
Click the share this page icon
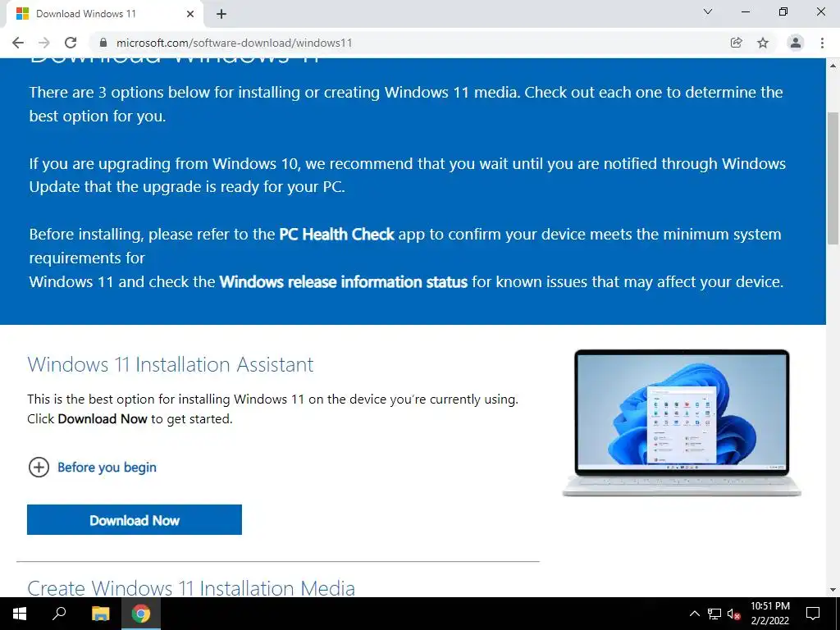coord(737,43)
